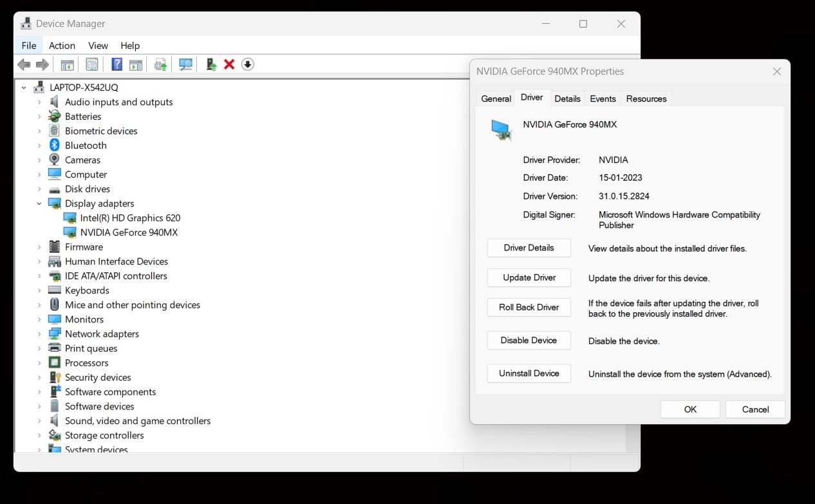Open the Events tab
The height and width of the screenshot is (504, 815).
(603, 98)
